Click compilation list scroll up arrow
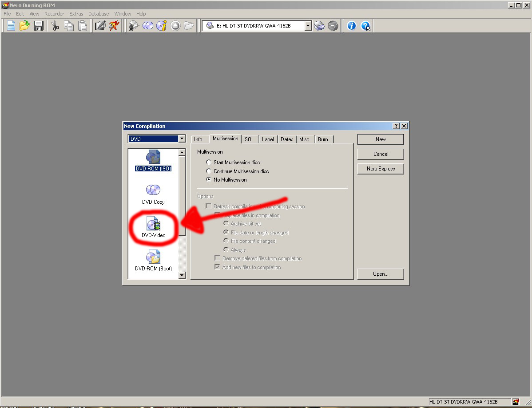This screenshot has height=408, width=532. pyautogui.click(x=182, y=152)
